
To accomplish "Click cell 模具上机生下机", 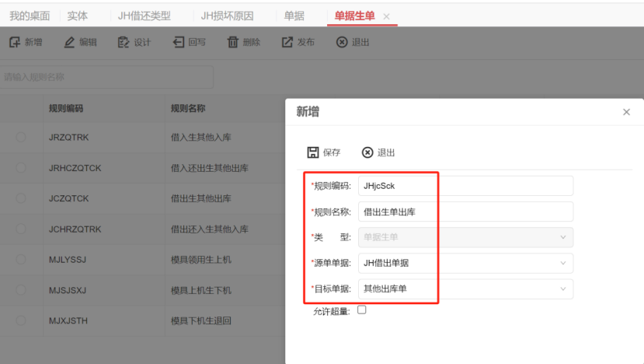I will tap(201, 290).
